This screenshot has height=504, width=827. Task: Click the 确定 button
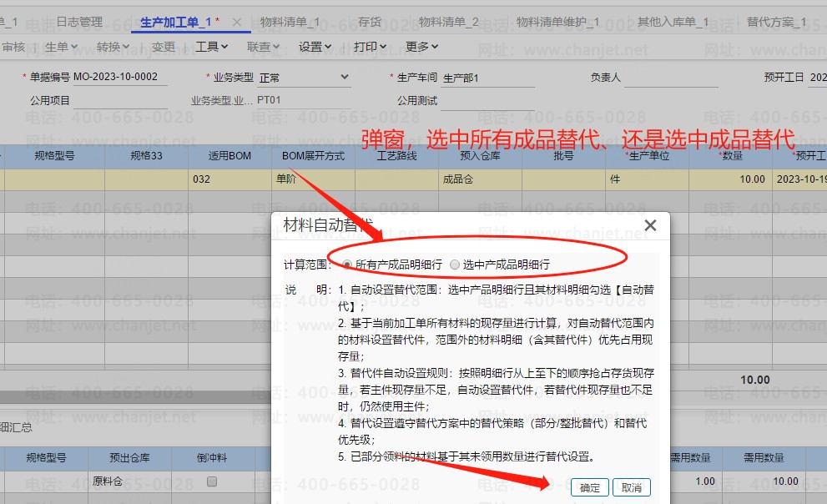click(590, 488)
